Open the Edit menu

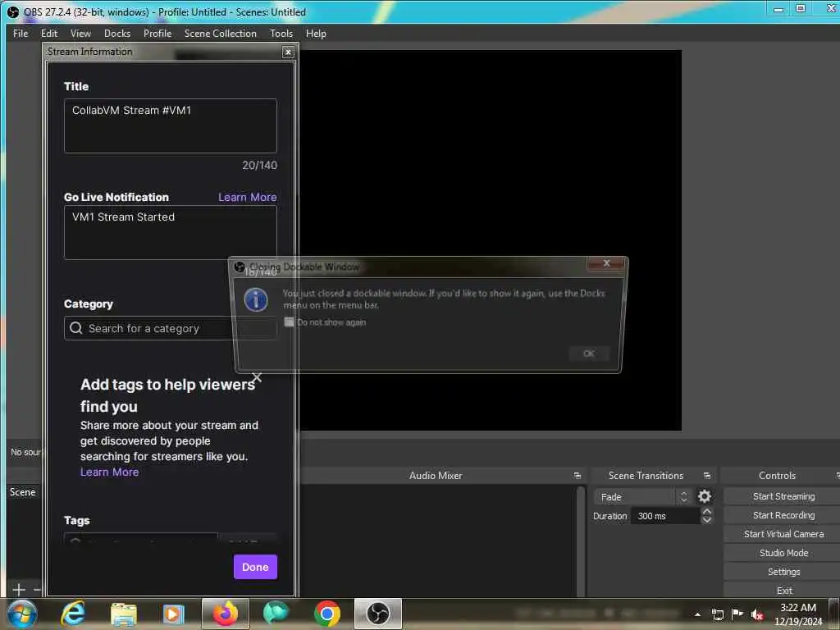point(49,33)
